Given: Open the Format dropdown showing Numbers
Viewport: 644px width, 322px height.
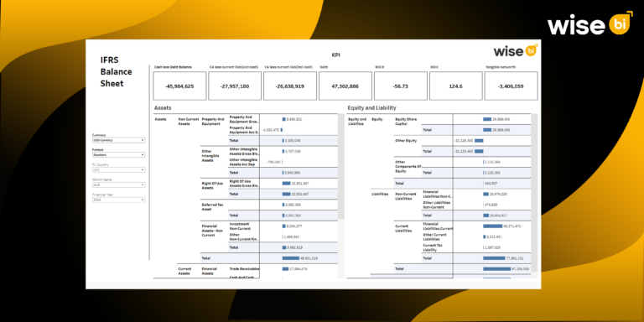Looking at the screenshot, I should click(x=119, y=155).
